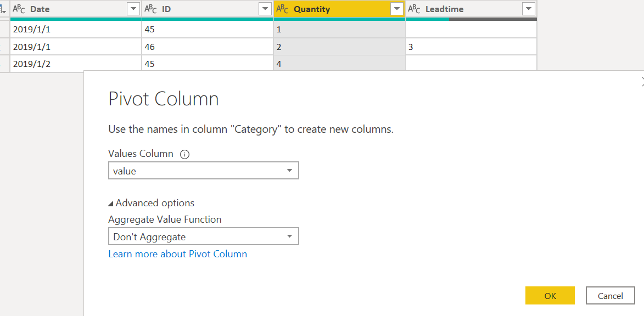Open the Leadtime column filter dropdown
Image resolution: width=644 pixels, height=316 pixels.
(x=529, y=9)
